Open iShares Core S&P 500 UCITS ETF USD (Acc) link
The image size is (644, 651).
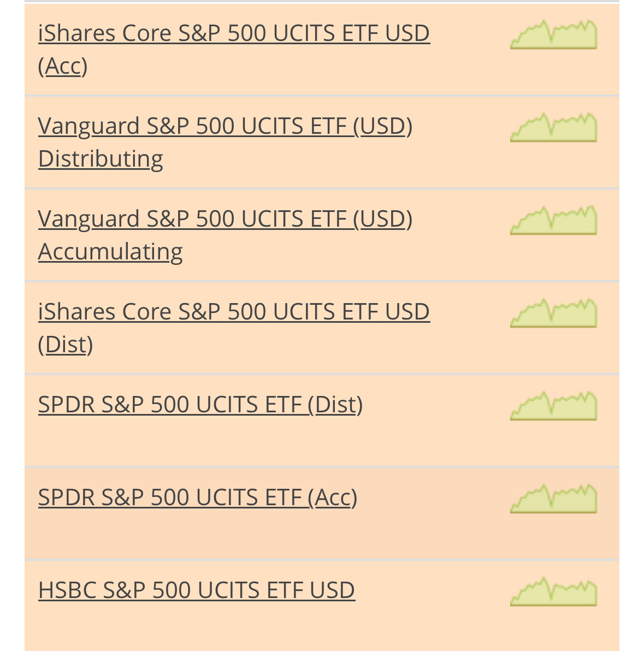coord(234,49)
